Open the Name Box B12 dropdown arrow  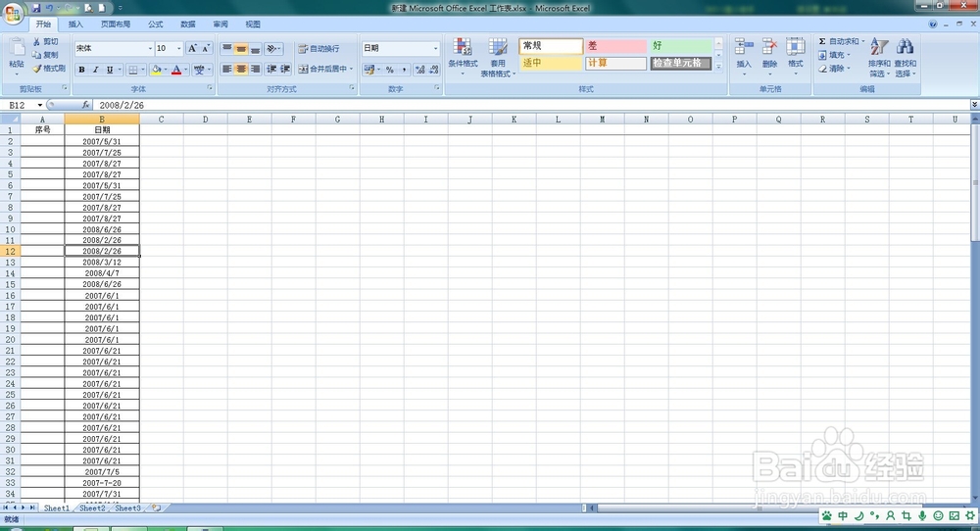coord(40,105)
